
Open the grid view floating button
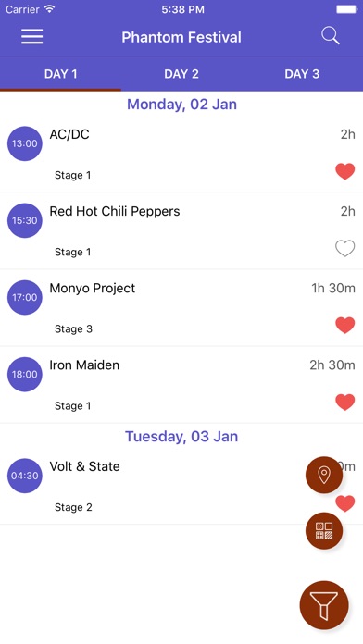[x=324, y=530]
